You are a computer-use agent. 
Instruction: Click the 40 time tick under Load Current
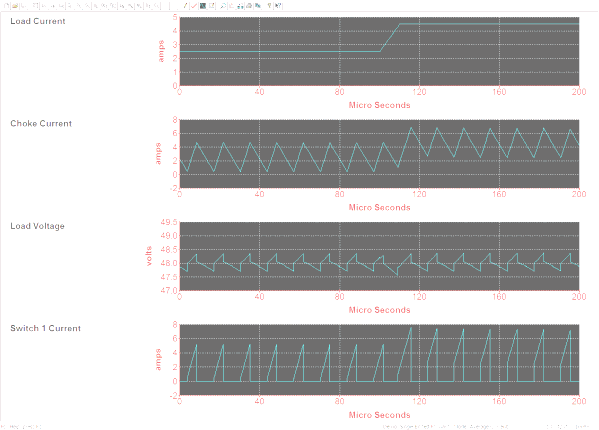coord(259,92)
